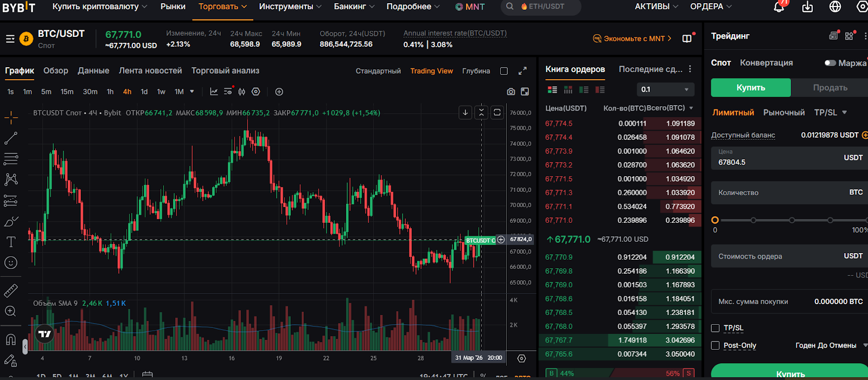Viewport: 868px width, 380px height.
Task: Enable the Post-Only checkbox
Action: coord(715,345)
